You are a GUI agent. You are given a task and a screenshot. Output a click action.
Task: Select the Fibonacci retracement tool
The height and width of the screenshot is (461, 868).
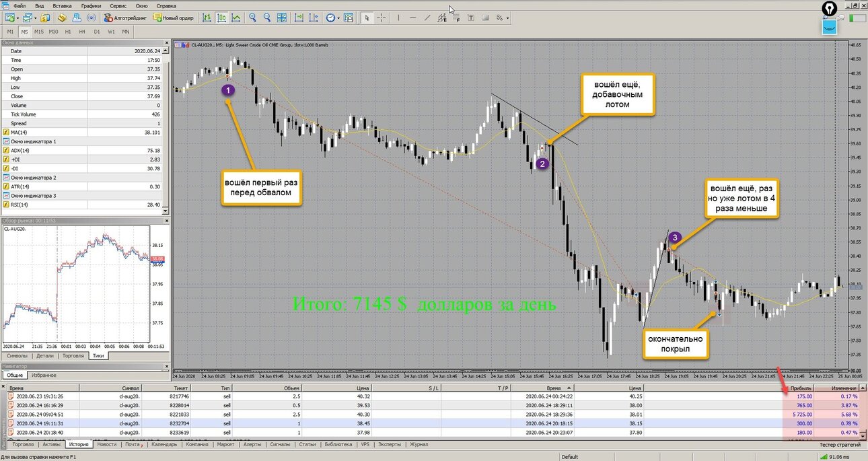(x=456, y=18)
